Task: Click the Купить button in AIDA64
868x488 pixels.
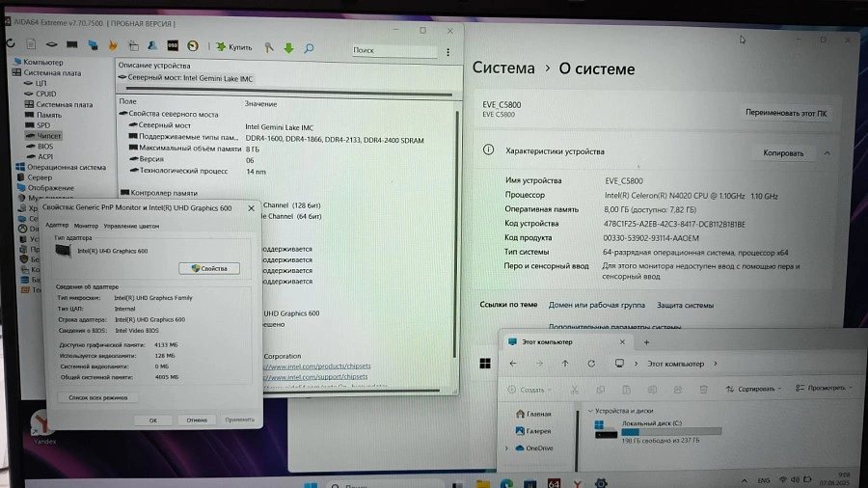Action: click(234, 47)
